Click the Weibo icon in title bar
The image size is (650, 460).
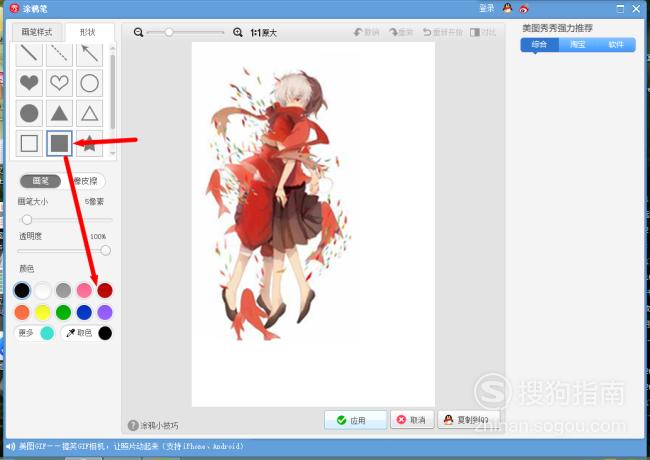click(524, 8)
